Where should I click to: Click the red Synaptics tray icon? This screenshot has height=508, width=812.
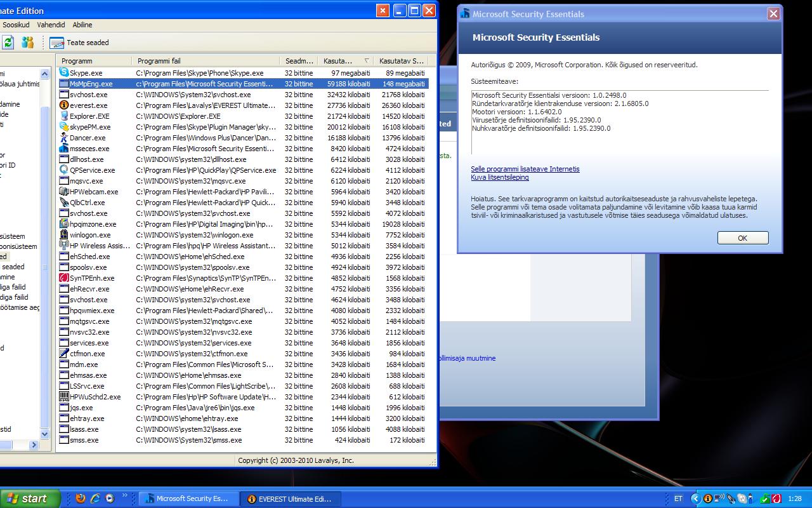pos(775,499)
